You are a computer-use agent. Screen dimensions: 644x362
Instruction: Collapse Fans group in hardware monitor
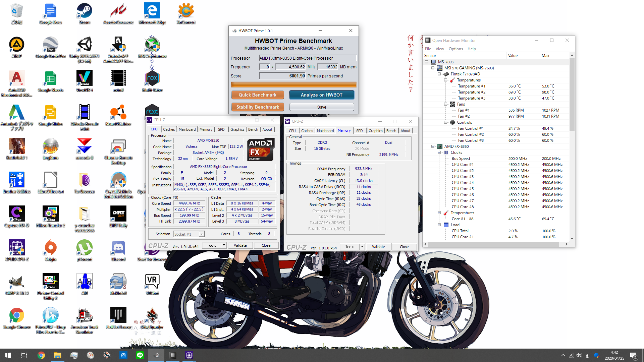(x=446, y=104)
